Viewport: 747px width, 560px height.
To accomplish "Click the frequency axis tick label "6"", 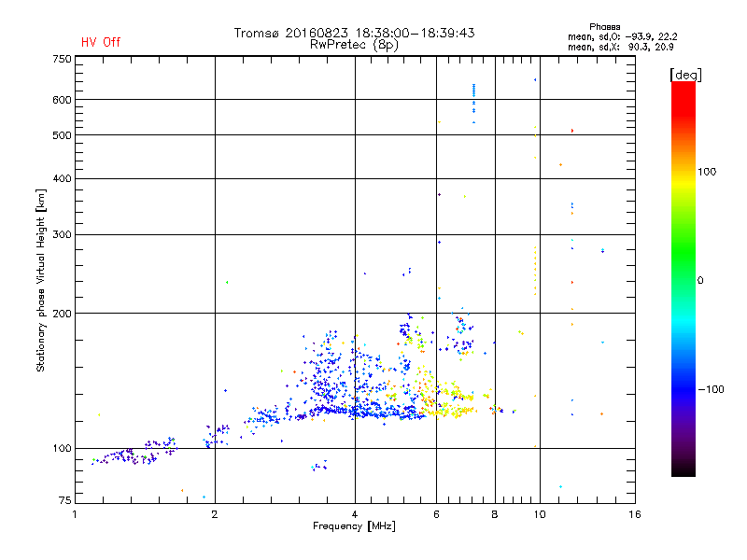I will tap(436, 514).
